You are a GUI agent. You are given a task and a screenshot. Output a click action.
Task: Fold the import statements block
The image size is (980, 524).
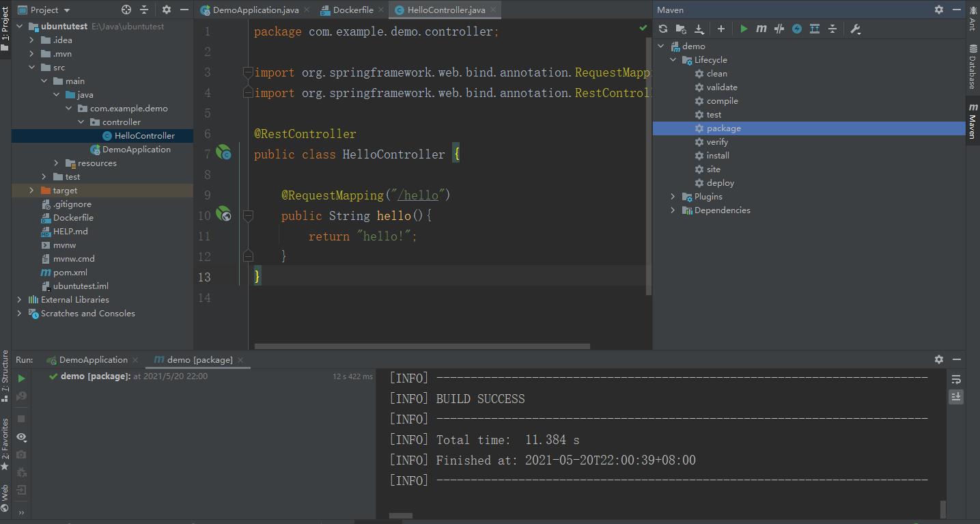coord(248,72)
